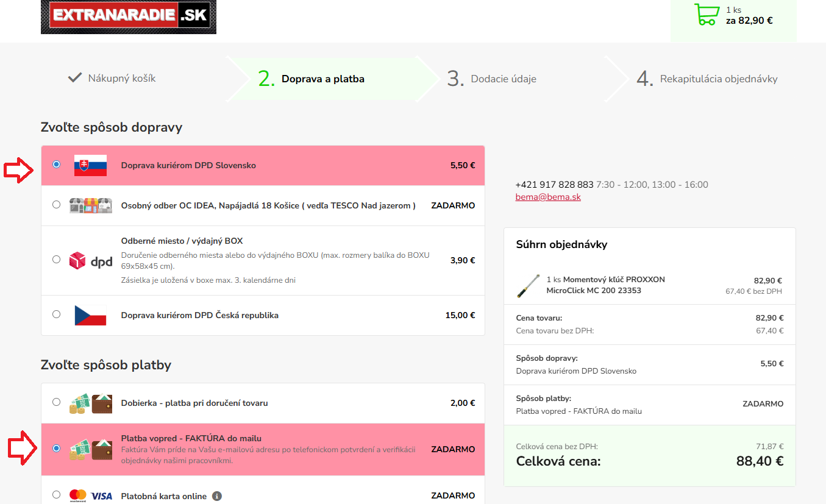Screen dimensions: 826x504
Task: Select Odberné miesto / výdajný BOX radio option
Action: tap(57, 260)
